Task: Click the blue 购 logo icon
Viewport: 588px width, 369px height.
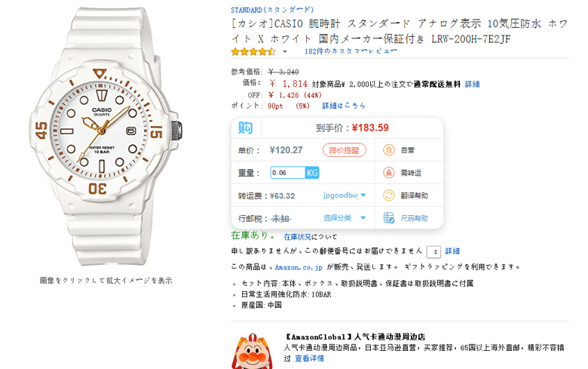Action: (x=246, y=128)
